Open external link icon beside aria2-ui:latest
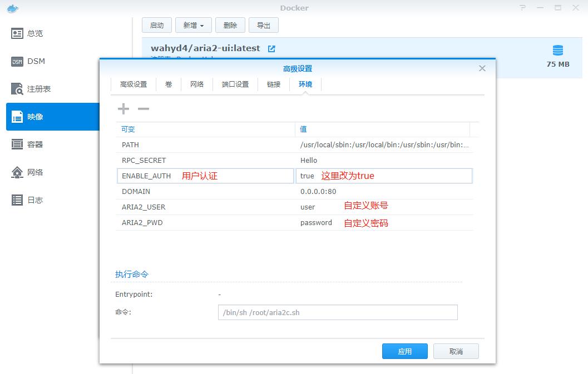The height and width of the screenshot is (374, 588). pos(271,49)
